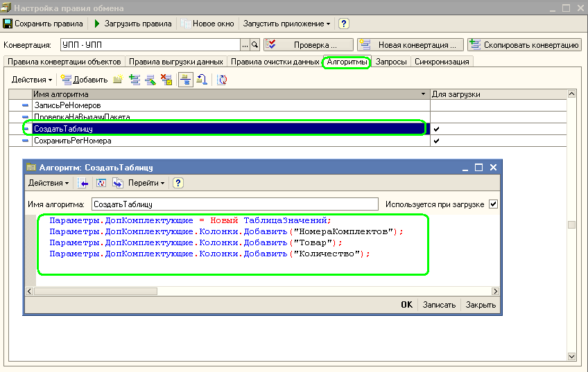Image resolution: width=588 pixels, height=372 pixels.
Task: Click the magnifier icon next to Конвертация field
Action: (x=255, y=45)
